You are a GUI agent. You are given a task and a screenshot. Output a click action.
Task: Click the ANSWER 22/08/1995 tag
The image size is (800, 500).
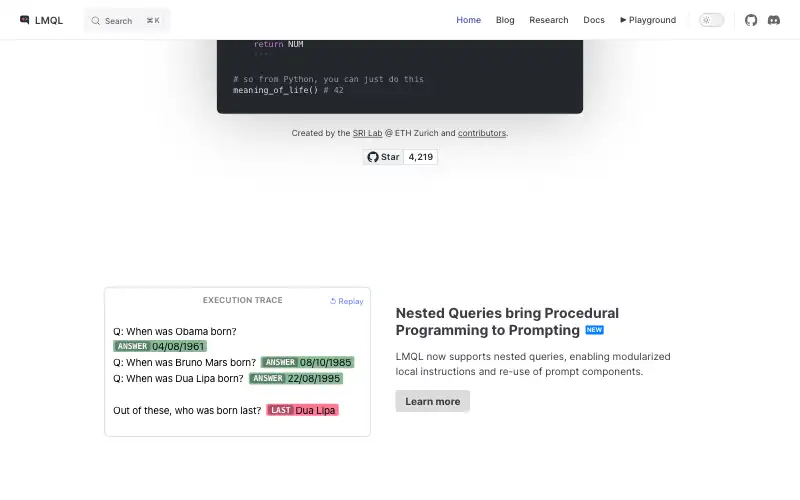point(296,379)
